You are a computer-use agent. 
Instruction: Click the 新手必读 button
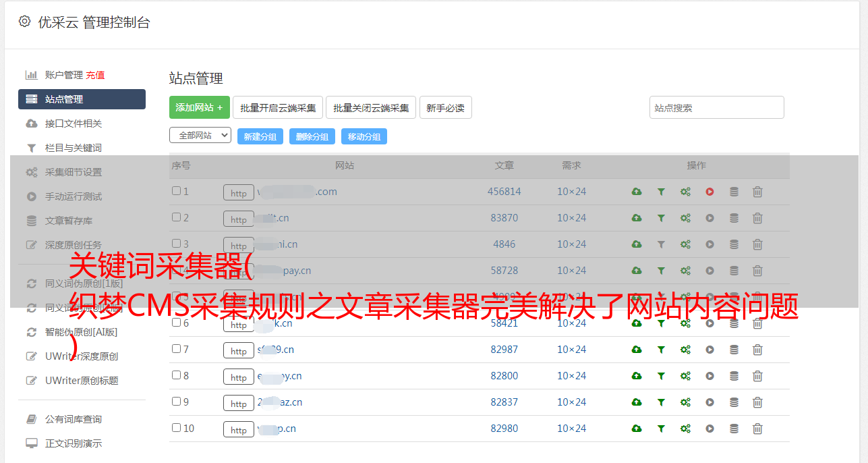[x=446, y=107]
